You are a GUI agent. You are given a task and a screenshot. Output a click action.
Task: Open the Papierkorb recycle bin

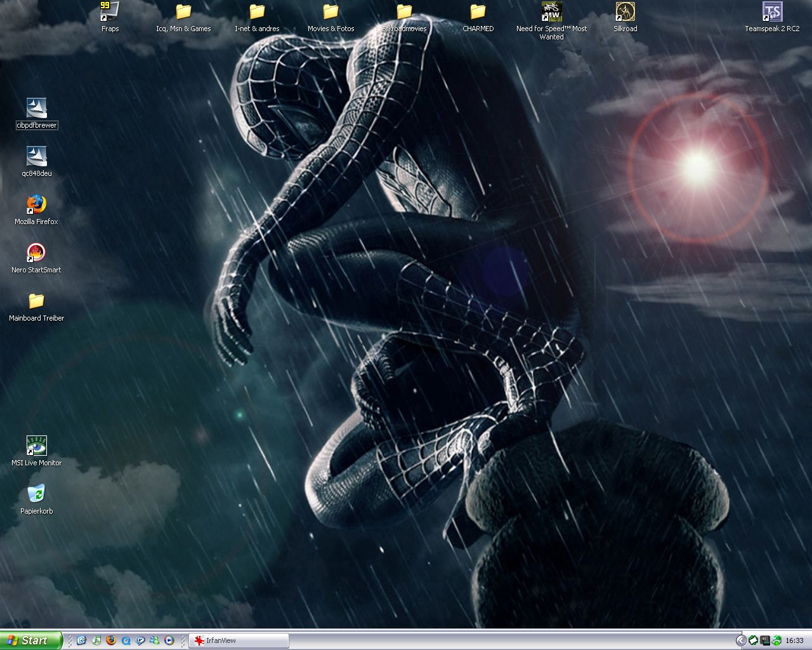[x=36, y=494]
